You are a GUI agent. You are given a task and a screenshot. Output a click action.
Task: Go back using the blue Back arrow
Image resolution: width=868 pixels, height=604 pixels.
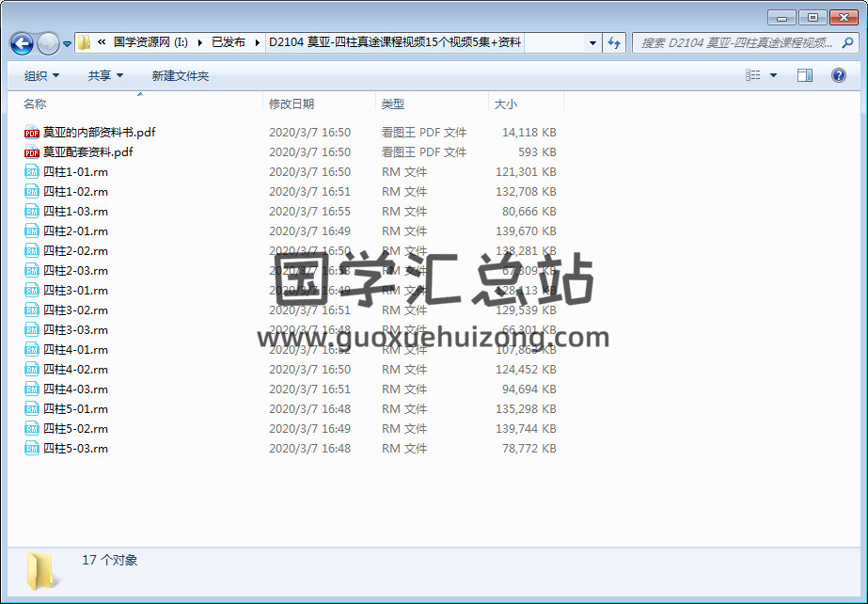click(23, 43)
